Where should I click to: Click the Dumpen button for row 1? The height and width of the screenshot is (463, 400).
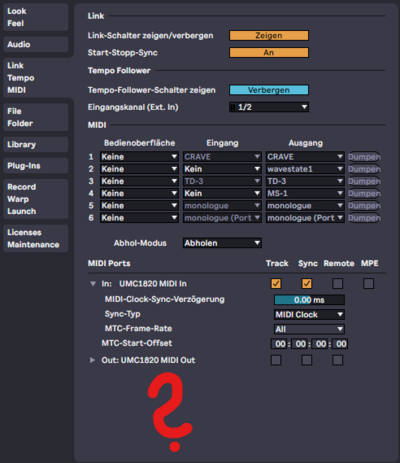tap(364, 157)
